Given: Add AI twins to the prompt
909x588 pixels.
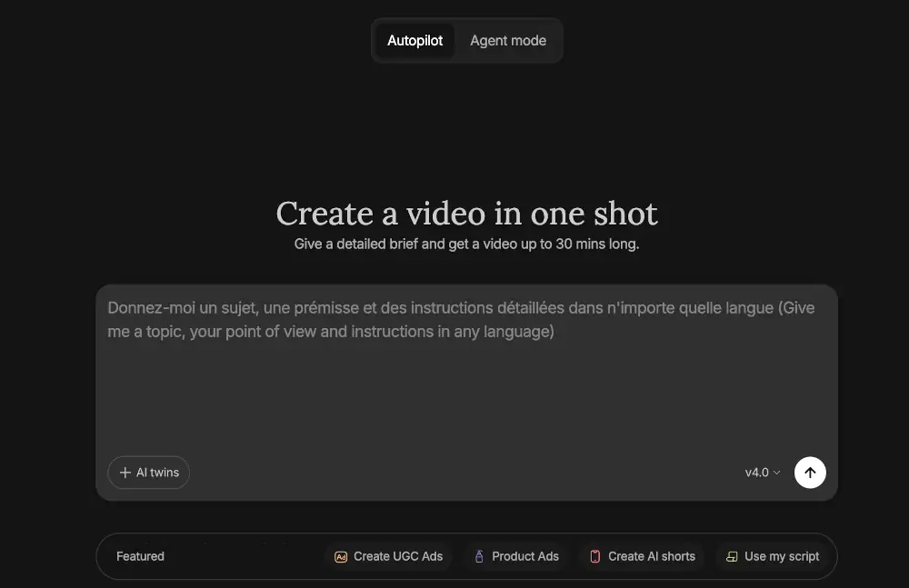Looking at the screenshot, I should (x=148, y=473).
